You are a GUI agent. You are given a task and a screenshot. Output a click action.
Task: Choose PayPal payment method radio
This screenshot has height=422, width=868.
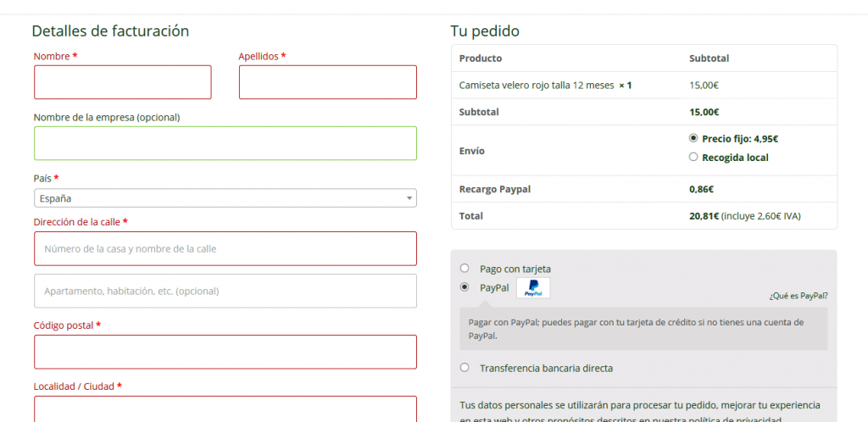click(x=465, y=287)
